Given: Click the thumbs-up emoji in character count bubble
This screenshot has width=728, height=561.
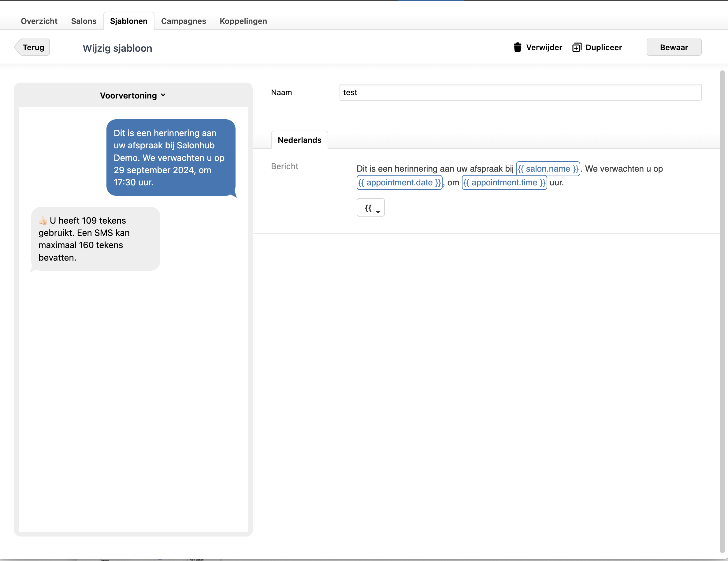Looking at the screenshot, I should tap(43, 220).
